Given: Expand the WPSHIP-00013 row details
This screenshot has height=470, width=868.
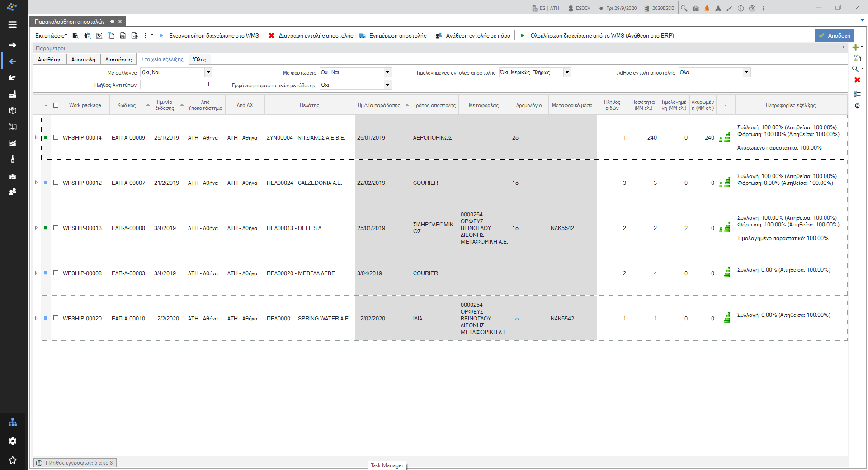Looking at the screenshot, I should point(36,228).
